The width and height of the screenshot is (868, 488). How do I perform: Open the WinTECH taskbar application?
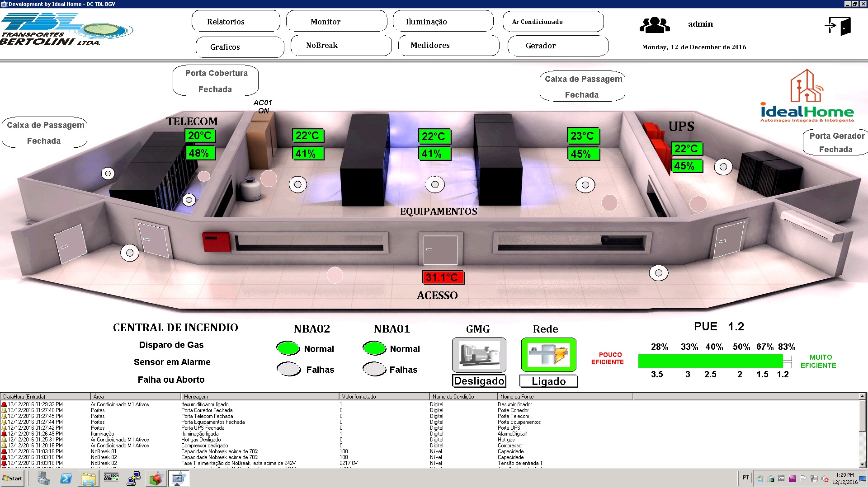point(111,478)
